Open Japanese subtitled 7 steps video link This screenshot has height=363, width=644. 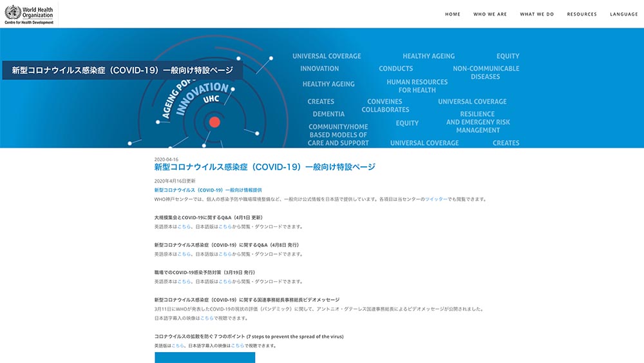click(237, 346)
